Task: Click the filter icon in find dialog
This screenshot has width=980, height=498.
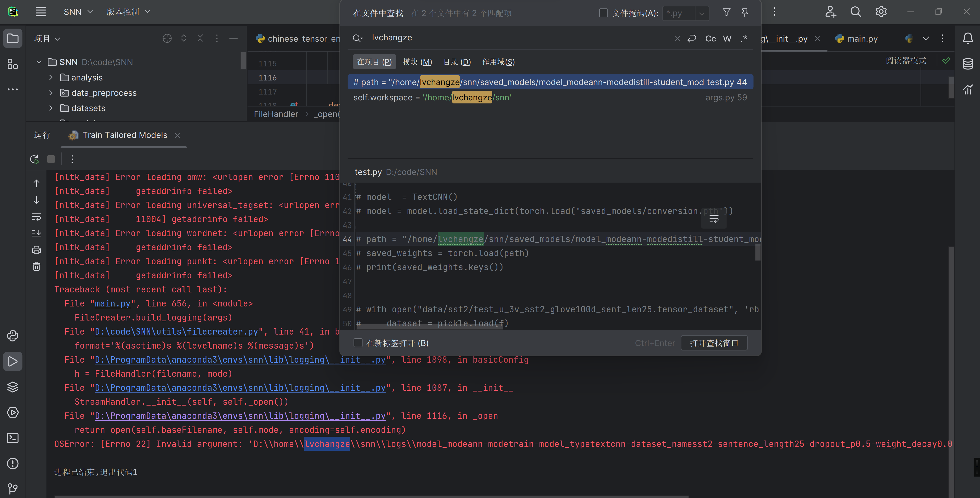Action: (x=726, y=13)
